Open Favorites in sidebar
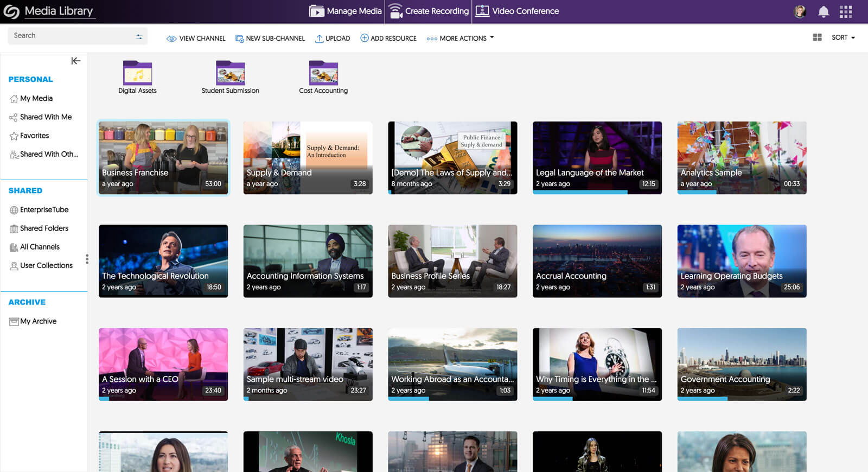The image size is (868, 472). [29, 136]
